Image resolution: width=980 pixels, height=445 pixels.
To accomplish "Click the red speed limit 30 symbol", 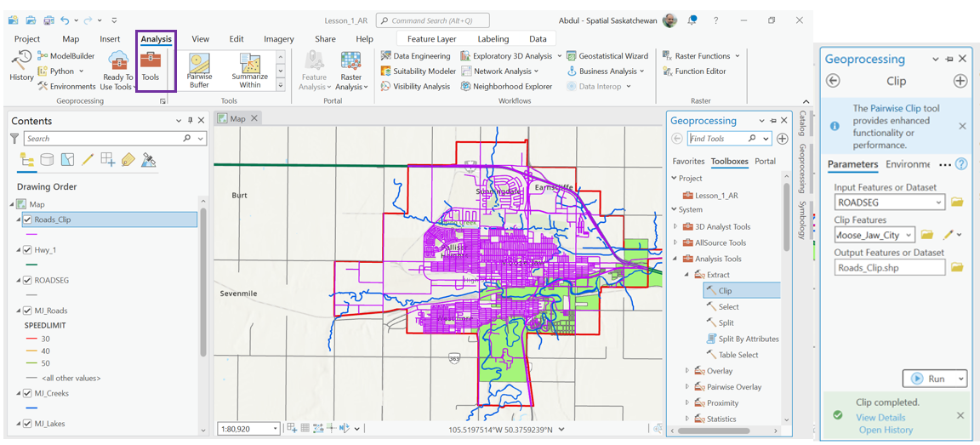I will 31,339.
